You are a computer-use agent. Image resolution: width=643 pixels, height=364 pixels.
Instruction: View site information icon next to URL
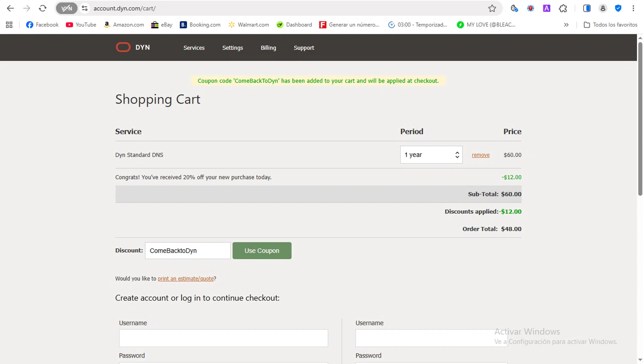point(85,8)
